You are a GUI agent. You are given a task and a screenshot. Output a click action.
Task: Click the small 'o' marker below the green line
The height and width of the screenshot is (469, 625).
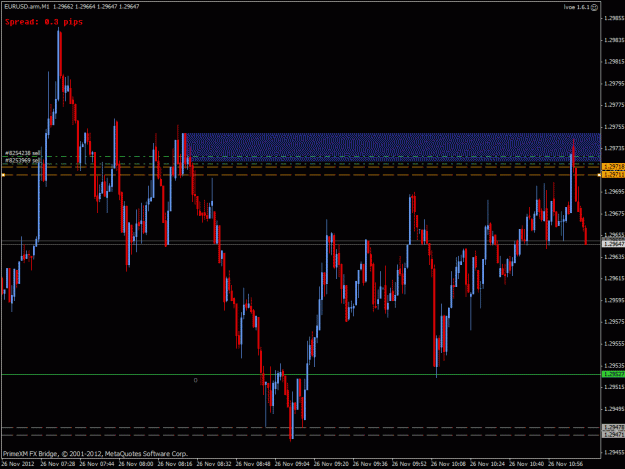(x=195, y=380)
